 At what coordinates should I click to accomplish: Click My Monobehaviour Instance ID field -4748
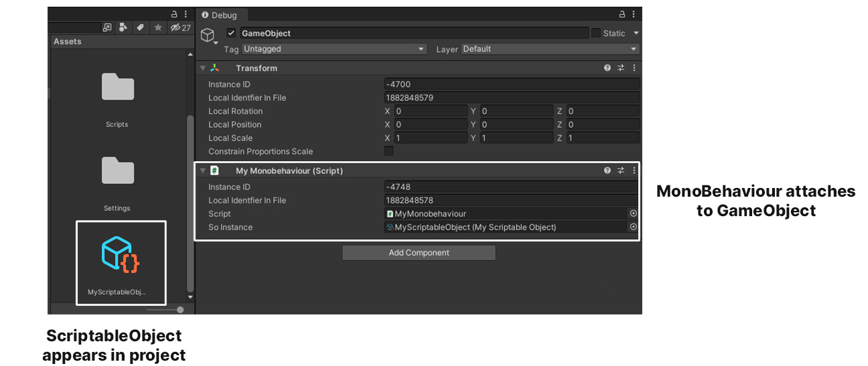point(511,187)
